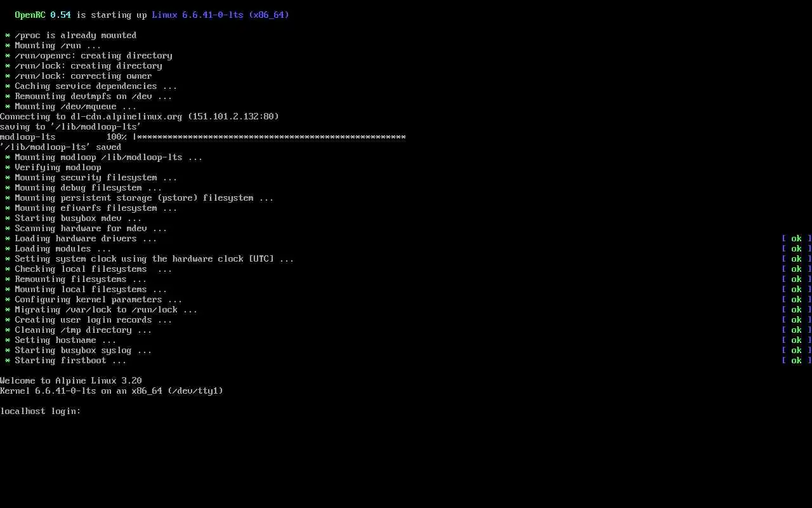Click the 'Mounting /run ...' line

(x=53, y=45)
